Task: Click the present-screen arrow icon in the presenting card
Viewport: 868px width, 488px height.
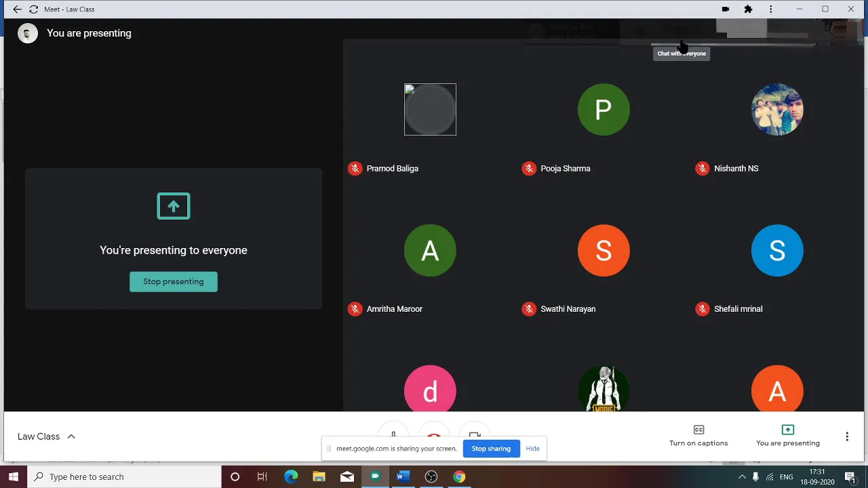Action: coord(174,206)
